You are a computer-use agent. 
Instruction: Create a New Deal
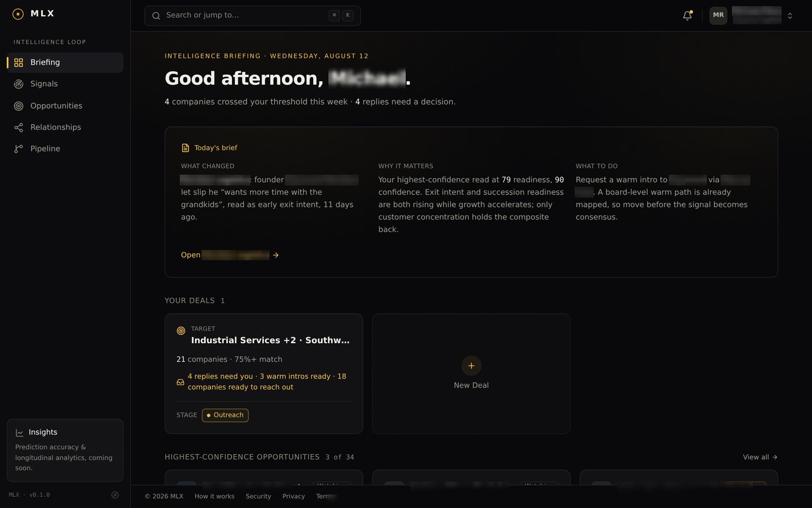(x=472, y=374)
